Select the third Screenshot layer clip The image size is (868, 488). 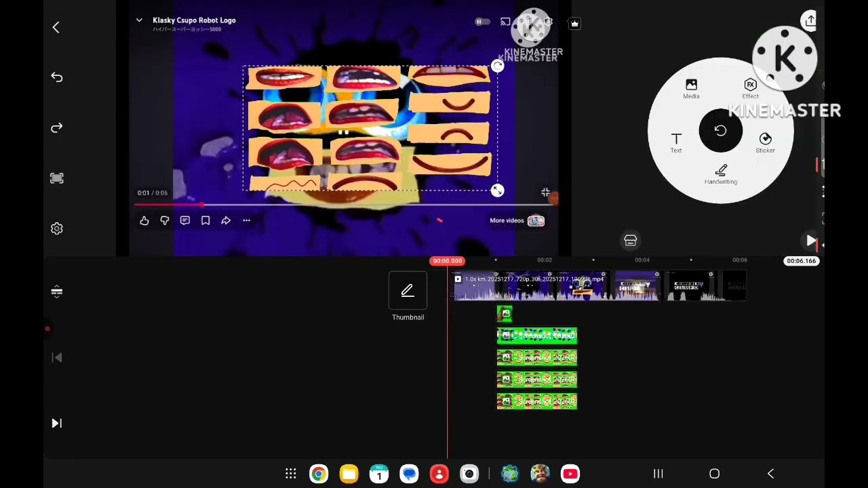pyautogui.click(x=537, y=380)
